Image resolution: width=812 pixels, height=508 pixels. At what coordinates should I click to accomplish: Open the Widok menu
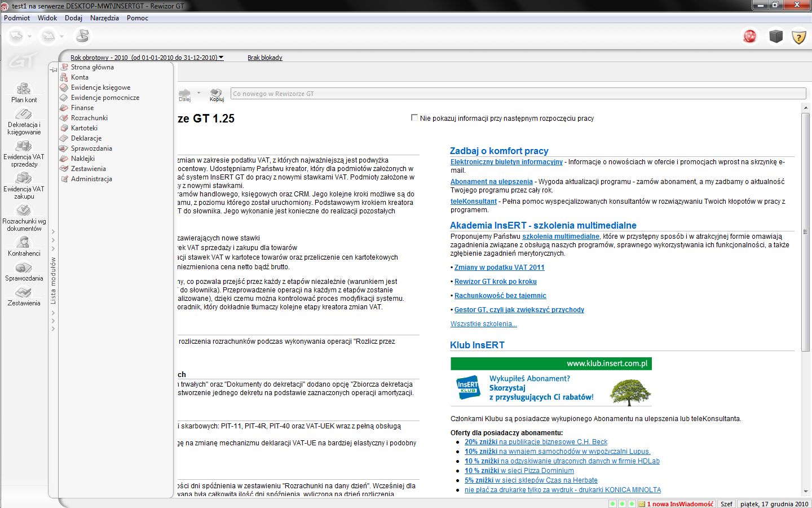[x=47, y=18]
